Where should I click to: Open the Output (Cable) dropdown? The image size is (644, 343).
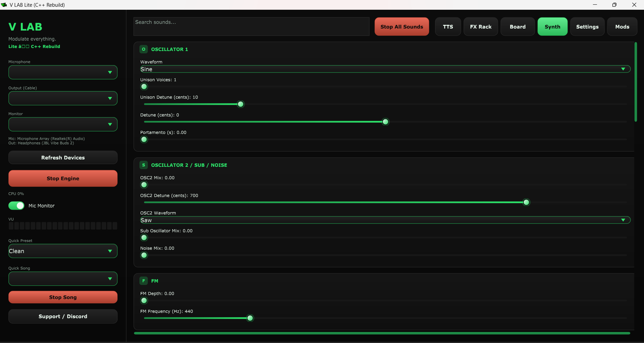[x=63, y=98]
